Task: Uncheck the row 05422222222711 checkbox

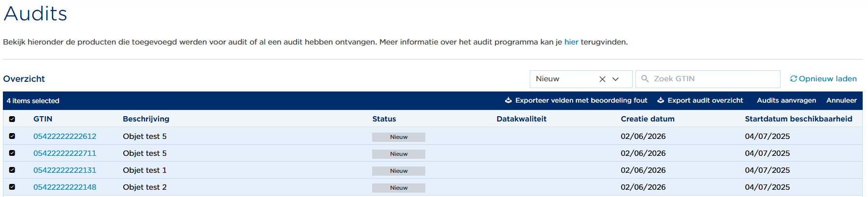Action: coord(12,153)
